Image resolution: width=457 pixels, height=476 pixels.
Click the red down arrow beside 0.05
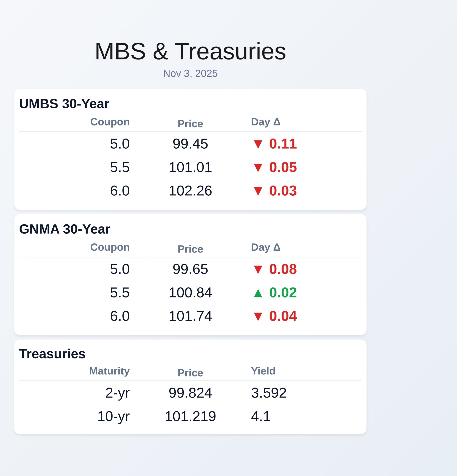(258, 168)
